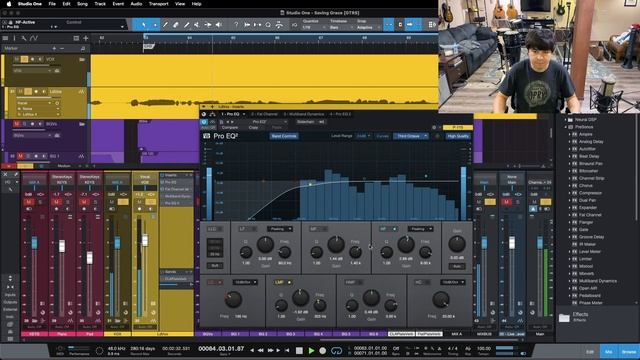The width and height of the screenshot is (640, 360).
Task: Open the Audio menu
Action: click(136, 4)
